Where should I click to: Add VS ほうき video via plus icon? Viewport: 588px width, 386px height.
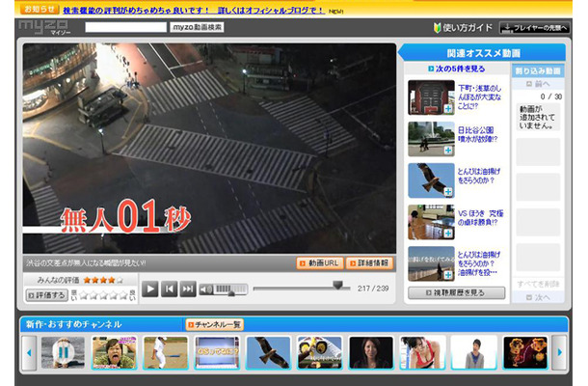pos(448,234)
